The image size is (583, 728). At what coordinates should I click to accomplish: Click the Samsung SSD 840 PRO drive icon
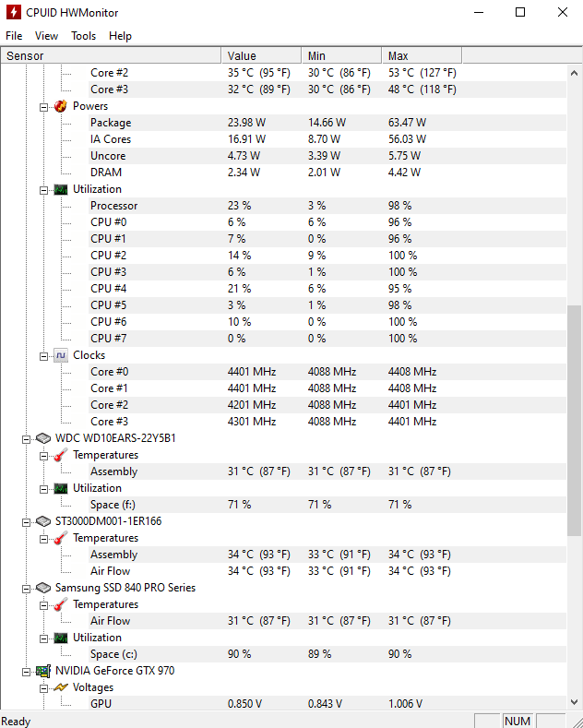click(43, 588)
